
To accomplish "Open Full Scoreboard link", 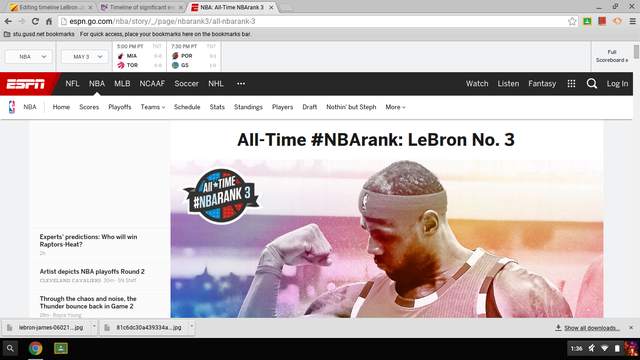I will [611, 56].
